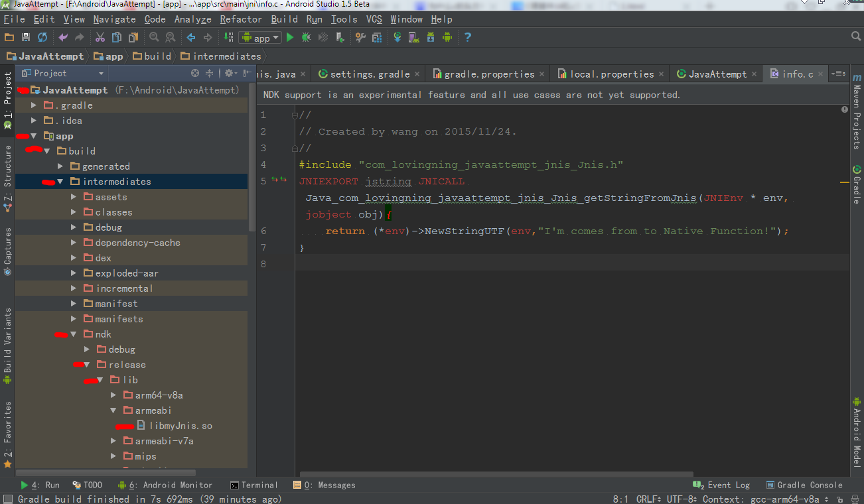Click Collapse All icon in Project panel
The image size is (864, 504).
click(x=210, y=73)
